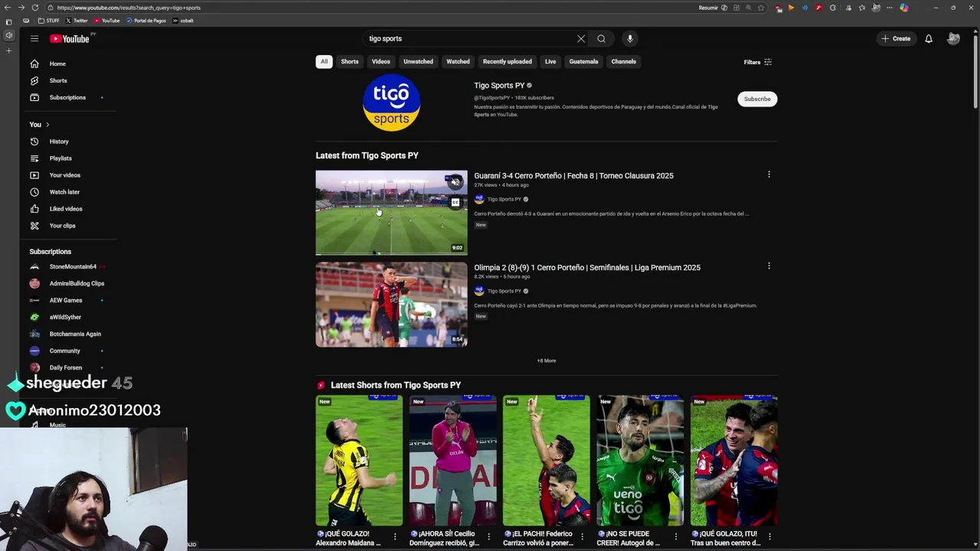Select the Live filter chip

tap(550, 61)
